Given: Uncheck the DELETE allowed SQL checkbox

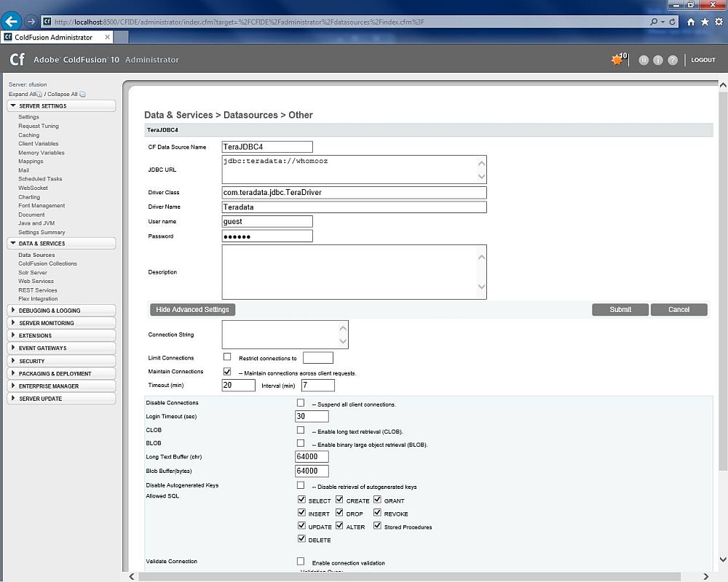Looking at the screenshot, I should [302, 538].
